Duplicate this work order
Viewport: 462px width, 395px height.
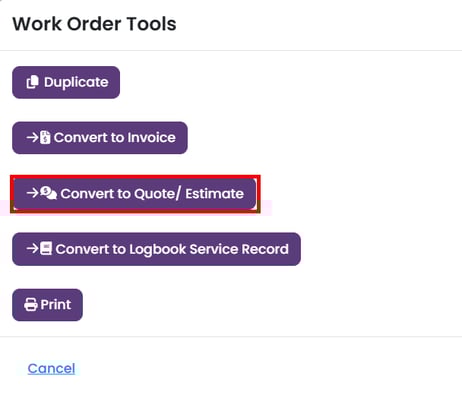point(66,82)
